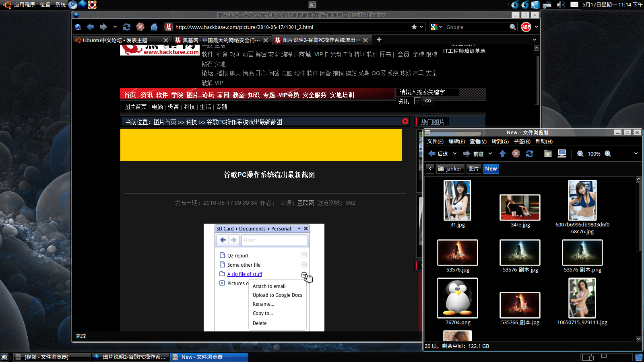Open 转到(G) menu in file browser

point(500,142)
